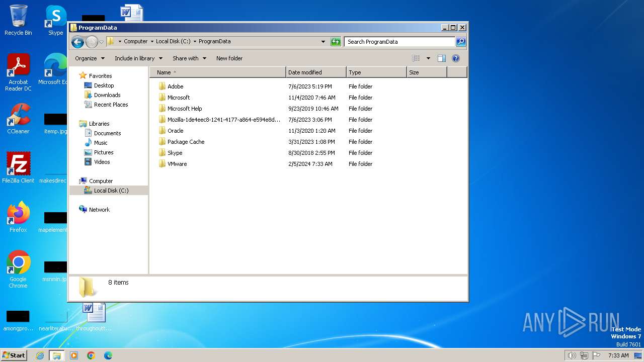Change view using the view icon

[416, 58]
